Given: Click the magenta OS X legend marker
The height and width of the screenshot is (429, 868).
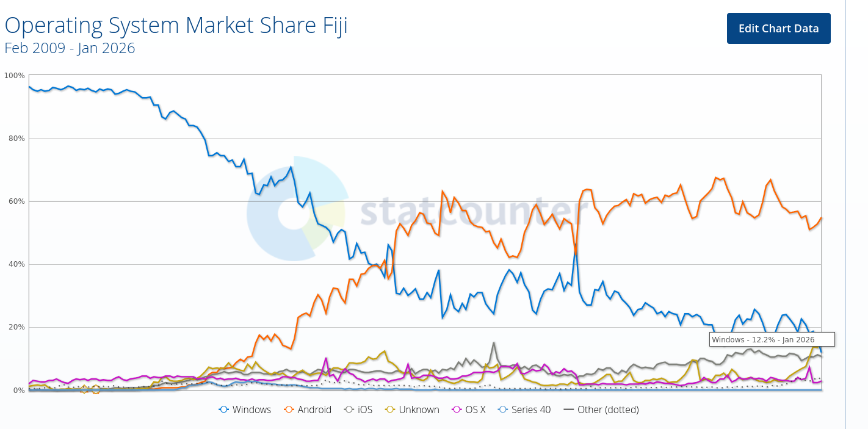Looking at the screenshot, I should pyautogui.click(x=458, y=409).
